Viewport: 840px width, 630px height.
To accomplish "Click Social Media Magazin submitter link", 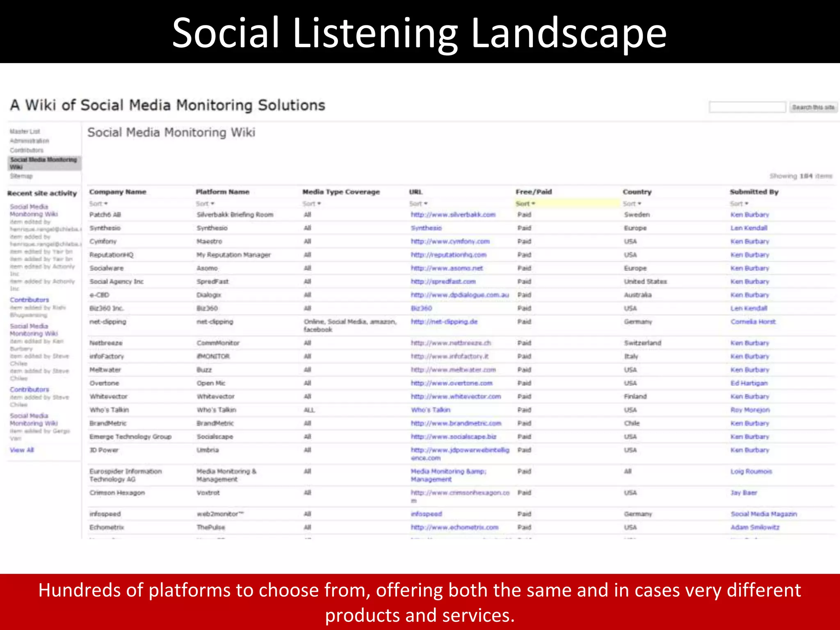I will tap(764, 514).
